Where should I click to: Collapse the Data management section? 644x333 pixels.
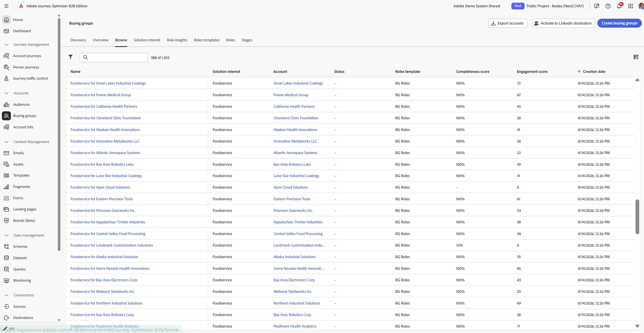(6, 235)
